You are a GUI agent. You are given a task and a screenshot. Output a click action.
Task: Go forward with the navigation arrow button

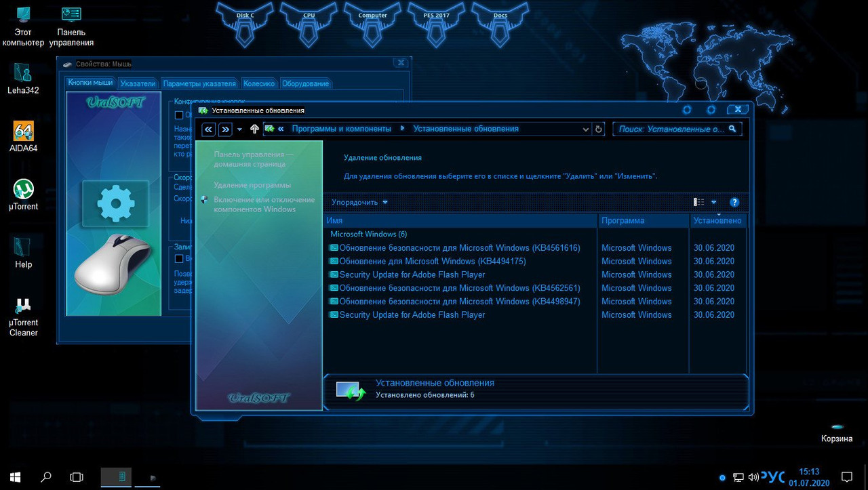[226, 129]
